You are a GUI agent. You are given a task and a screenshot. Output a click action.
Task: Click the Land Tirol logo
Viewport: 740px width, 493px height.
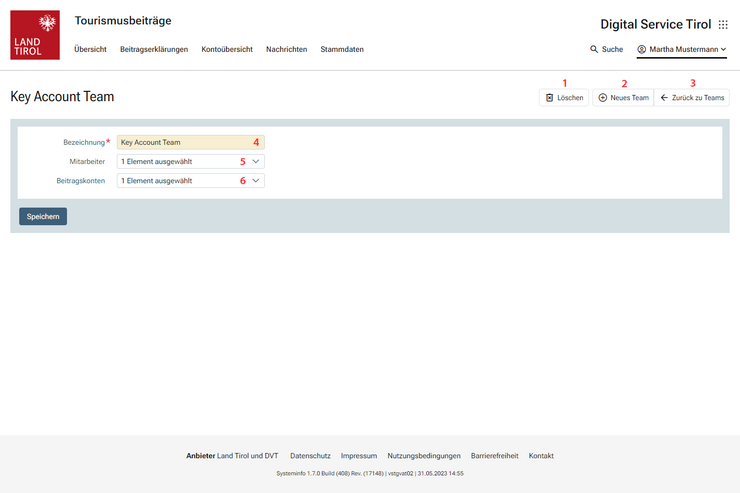(x=34, y=35)
